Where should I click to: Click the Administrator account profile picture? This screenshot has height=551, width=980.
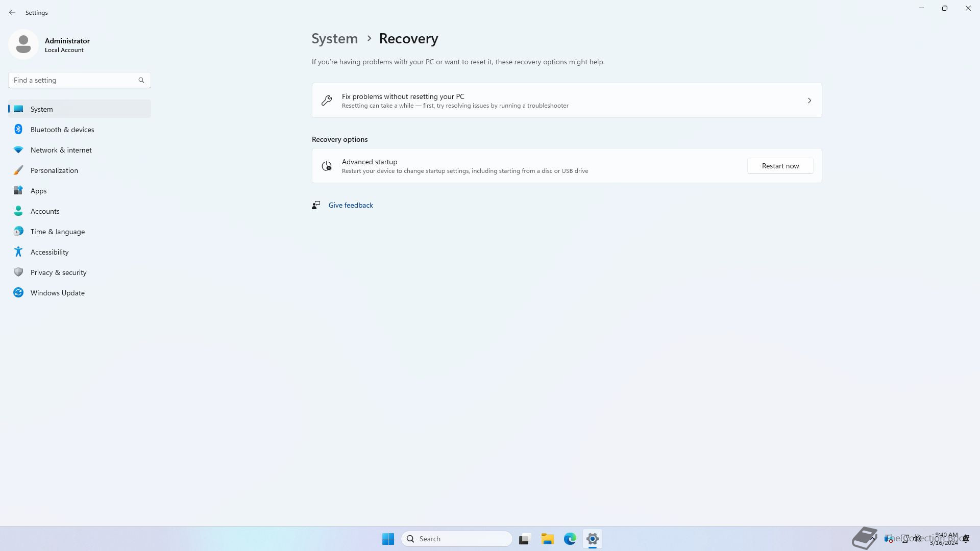point(23,45)
